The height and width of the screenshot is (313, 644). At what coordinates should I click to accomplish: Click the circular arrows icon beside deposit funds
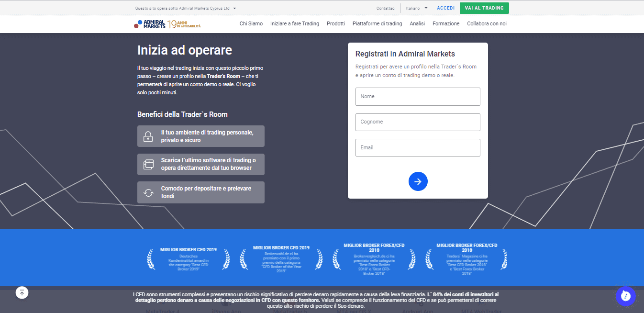[x=148, y=192]
